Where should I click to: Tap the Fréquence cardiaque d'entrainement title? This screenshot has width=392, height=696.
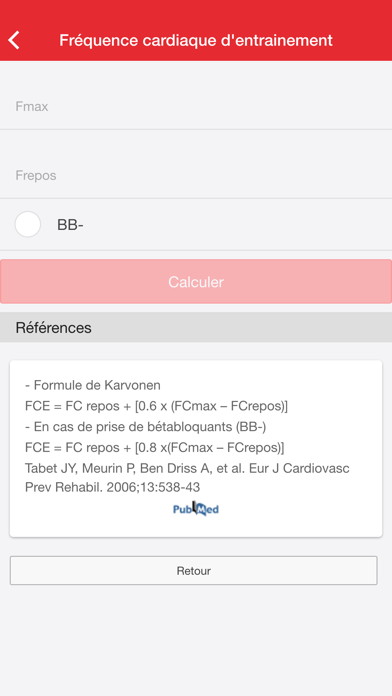196,40
